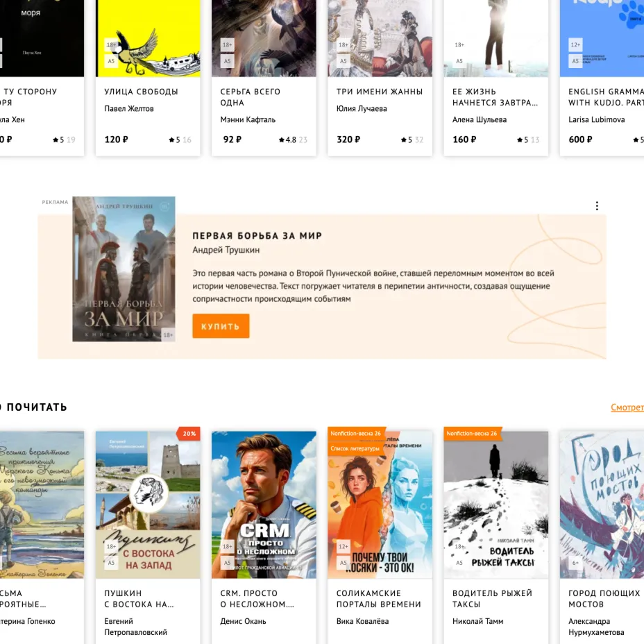The width and height of the screenshot is (644, 644).
Task: Click the A5 format badge on Серьга cover
Action: click(x=227, y=61)
